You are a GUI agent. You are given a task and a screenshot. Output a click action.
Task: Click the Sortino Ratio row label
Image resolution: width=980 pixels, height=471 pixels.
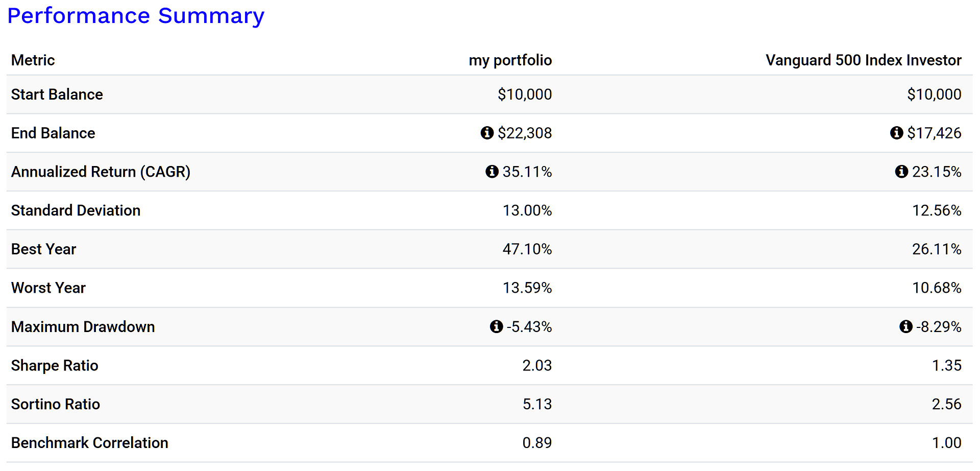[x=56, y=405]
